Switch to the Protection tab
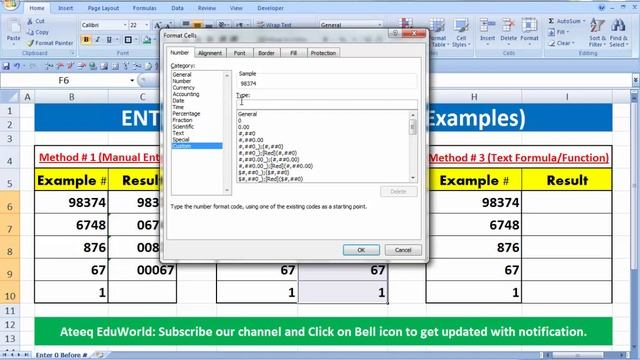640x360 pixels. point(323,53)
